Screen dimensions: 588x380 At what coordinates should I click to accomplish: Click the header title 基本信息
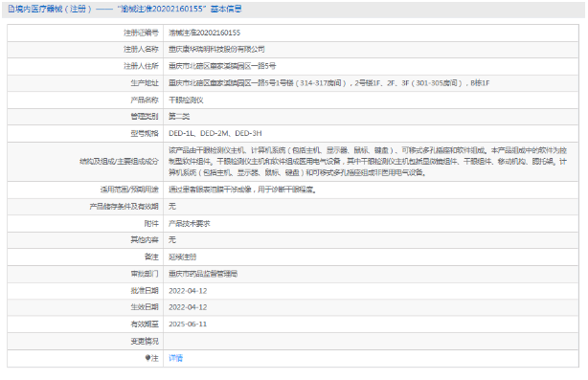point(226,9)
